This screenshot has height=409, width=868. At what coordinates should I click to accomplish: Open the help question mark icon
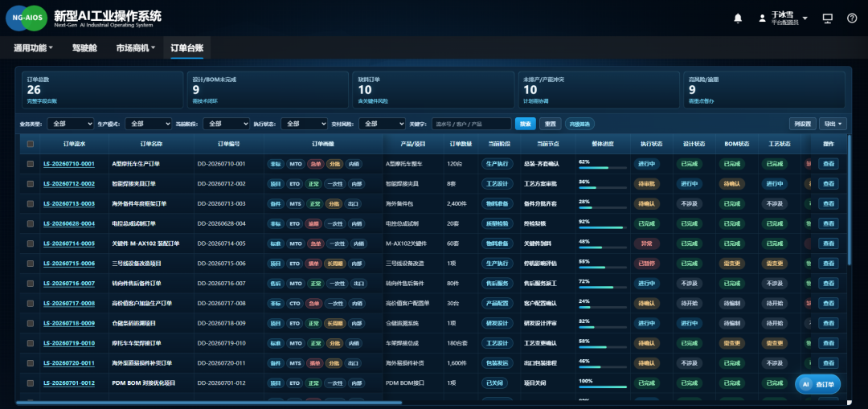852,18
